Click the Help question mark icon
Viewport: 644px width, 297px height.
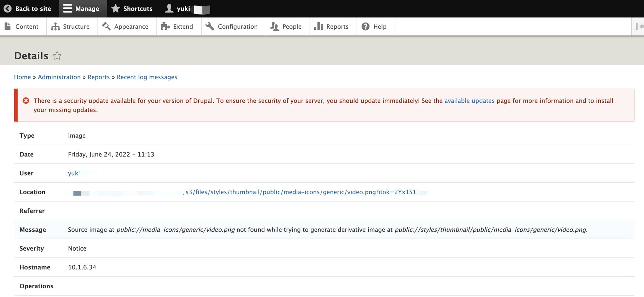click(x=365, y=26)
